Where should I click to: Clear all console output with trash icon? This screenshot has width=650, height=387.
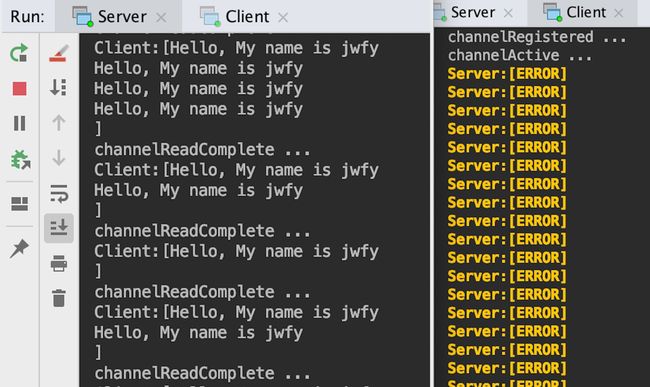coord(59,298)
